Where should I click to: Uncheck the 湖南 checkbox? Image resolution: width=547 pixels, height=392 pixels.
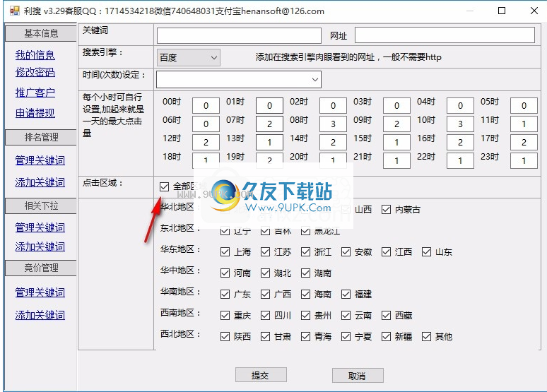[x=305, y=273]
